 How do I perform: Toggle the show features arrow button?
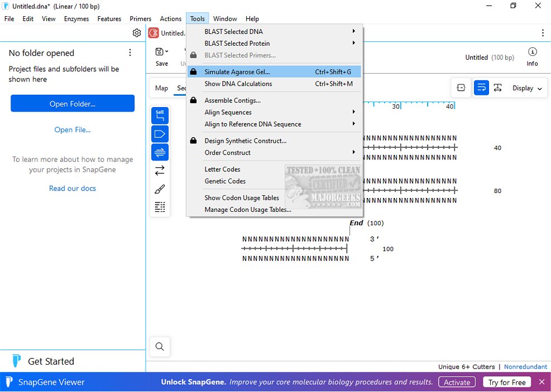coord(160,134)
